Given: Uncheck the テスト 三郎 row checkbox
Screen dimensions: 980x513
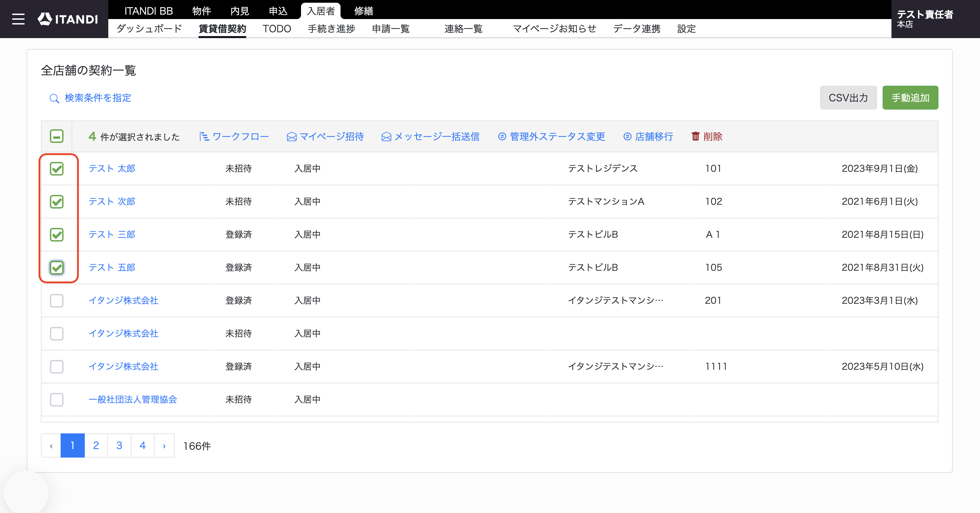Looking at the screenshot, I should pyautogui.click(x=57, y=235).
